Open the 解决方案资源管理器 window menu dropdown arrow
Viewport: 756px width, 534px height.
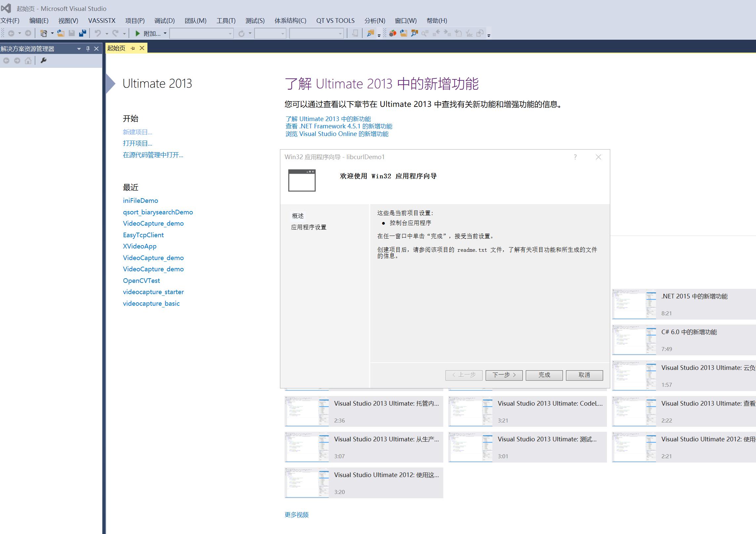[x=79, y=49]
